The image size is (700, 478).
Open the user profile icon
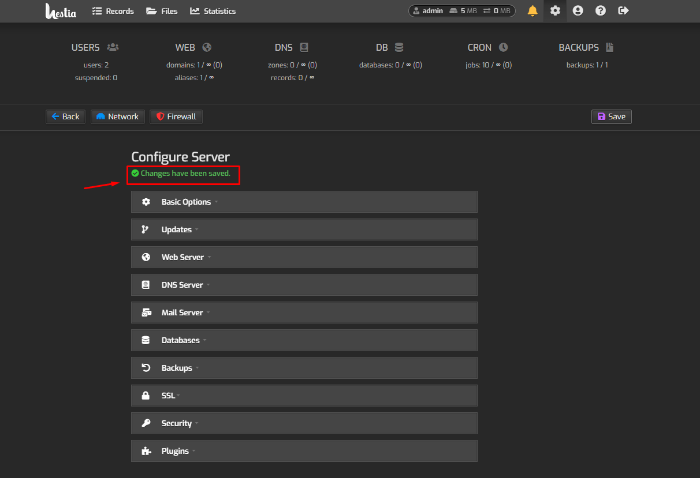578,11
